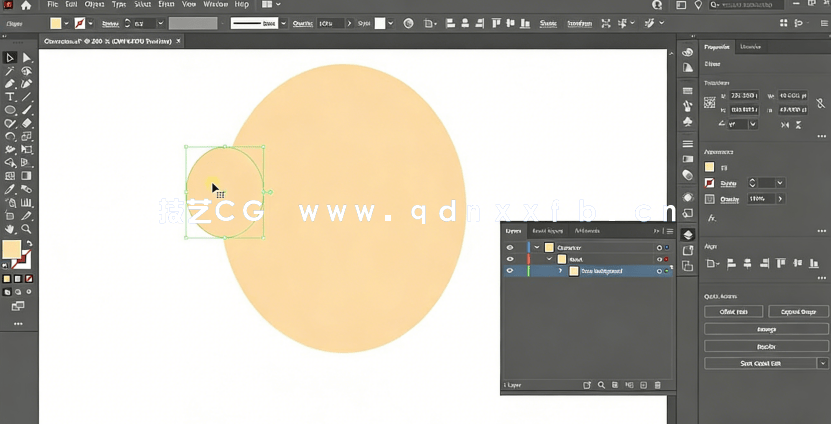Select the Hand tool

pyautogui.click(x=10, y=228)
